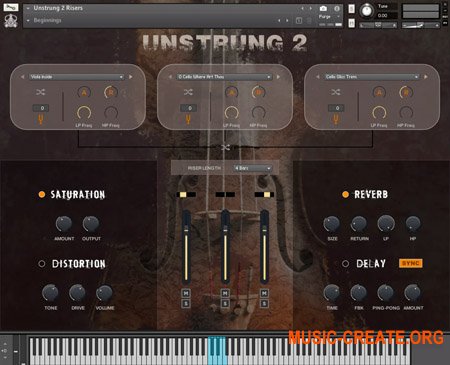Click the left channel volume fader
This screenshot has width=450, height=365.
point(186,247)
